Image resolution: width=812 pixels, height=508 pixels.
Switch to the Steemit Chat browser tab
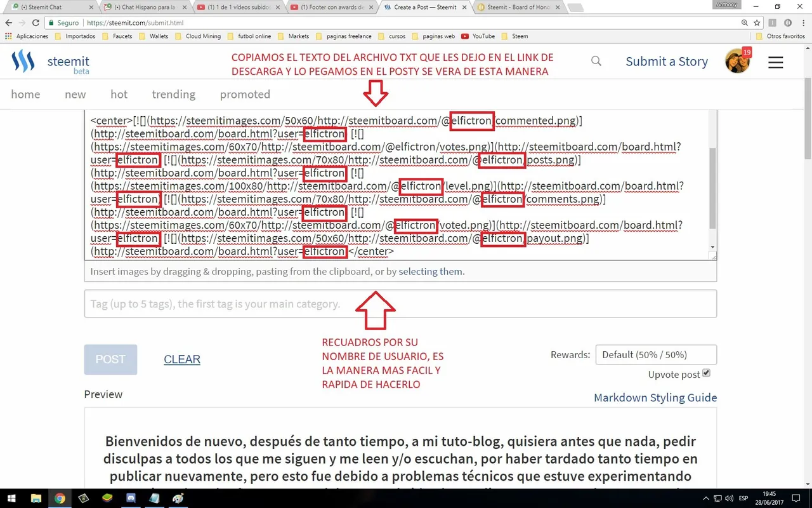pyautogui.click(x=51, y=8)
